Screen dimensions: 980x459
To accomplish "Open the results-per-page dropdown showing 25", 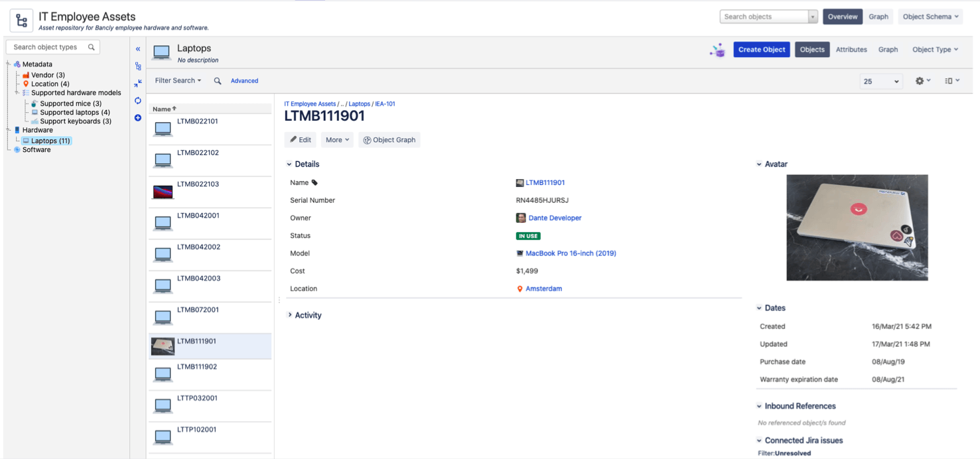I will click(880, 80).
